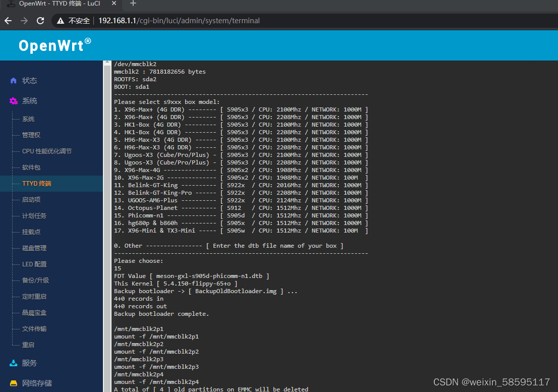Click the '13. UGOOS-AM6-Plus' line
558x392 pixels.
click(x=241, y=200)
